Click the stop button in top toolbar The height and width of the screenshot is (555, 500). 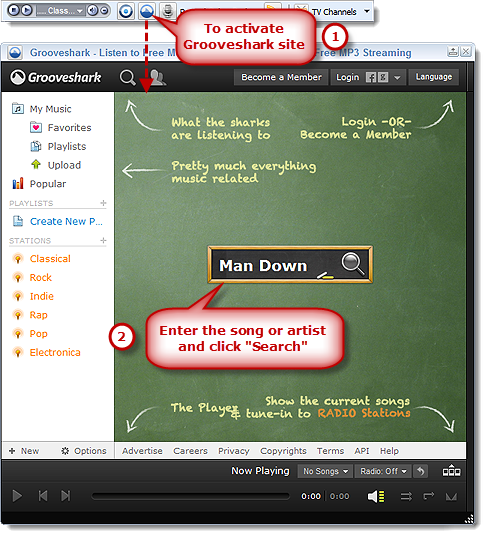tap(13, 10)
